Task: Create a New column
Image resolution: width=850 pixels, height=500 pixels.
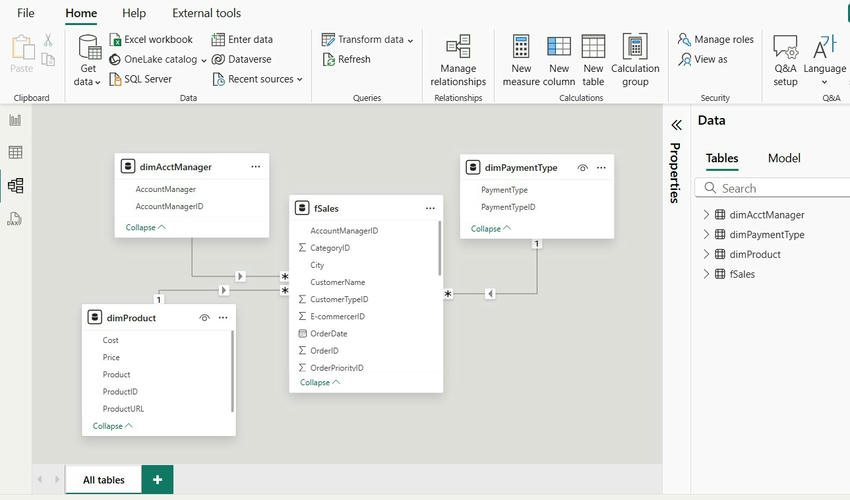Action: [x=558, y=60]
